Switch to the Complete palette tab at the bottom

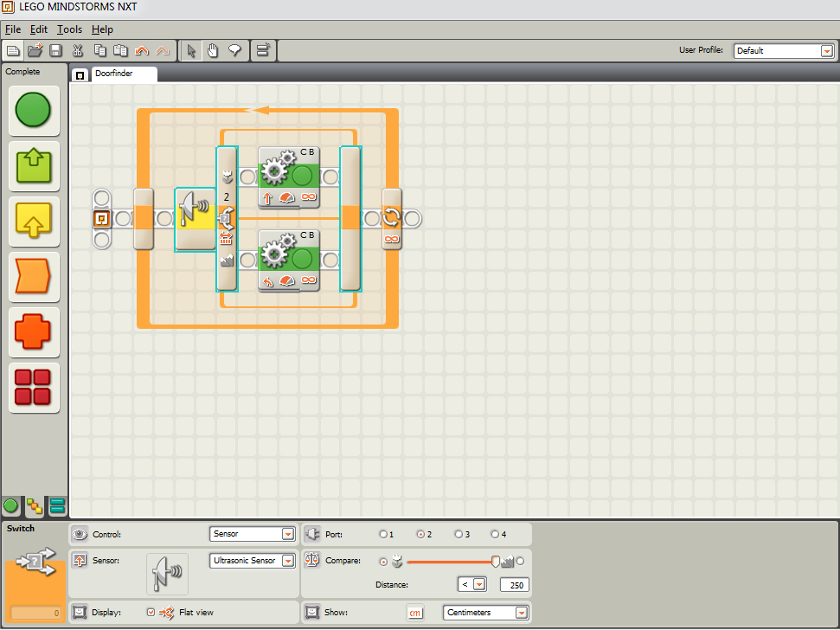click(x=35, y=506)
